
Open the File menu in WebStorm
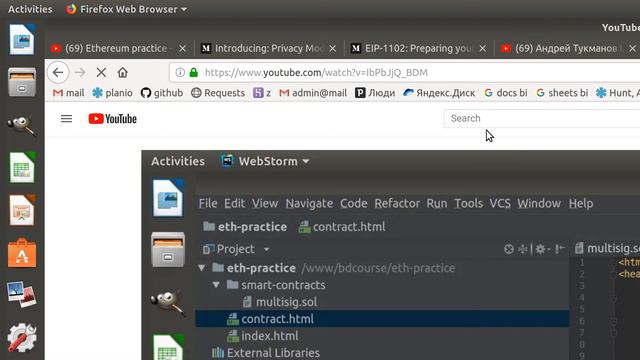tap(208, 203)
